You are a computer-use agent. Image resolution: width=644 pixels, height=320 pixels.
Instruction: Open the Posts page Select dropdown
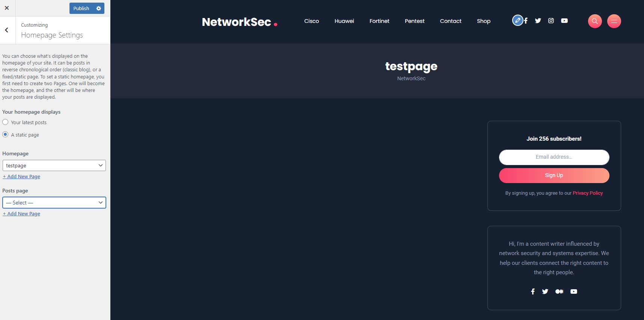point(54,203)
